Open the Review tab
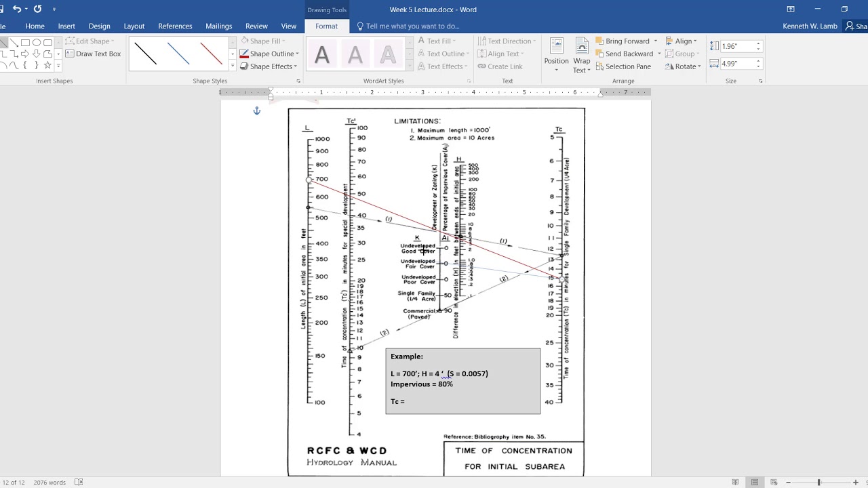Screen dimensions: 868x488 tap(256, 26)
